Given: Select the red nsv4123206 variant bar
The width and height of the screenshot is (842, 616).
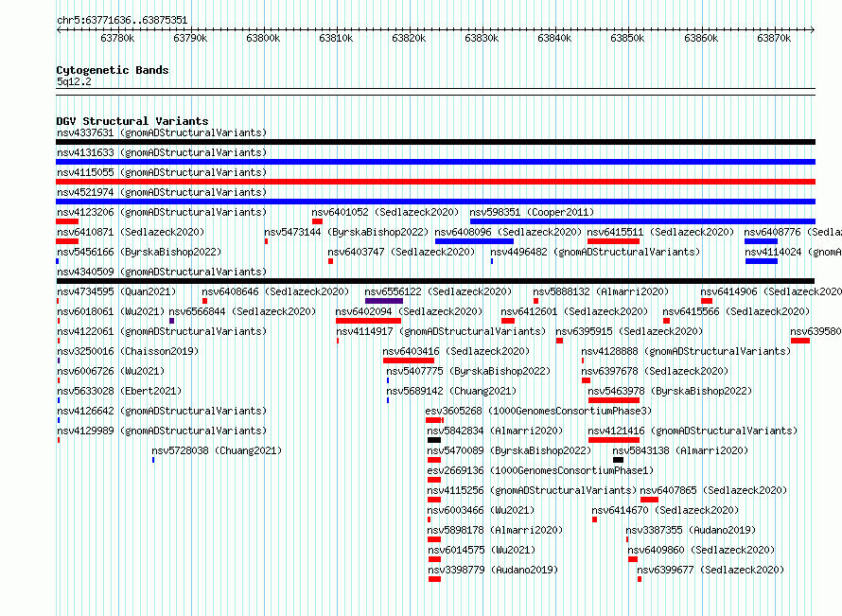Looking at the screenshot, I should (x=67, y=221).
